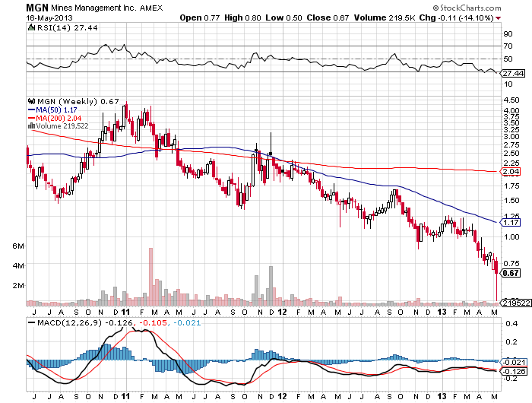Click the 27.44 RSI value tag on the axis

(x=513, y=73)
